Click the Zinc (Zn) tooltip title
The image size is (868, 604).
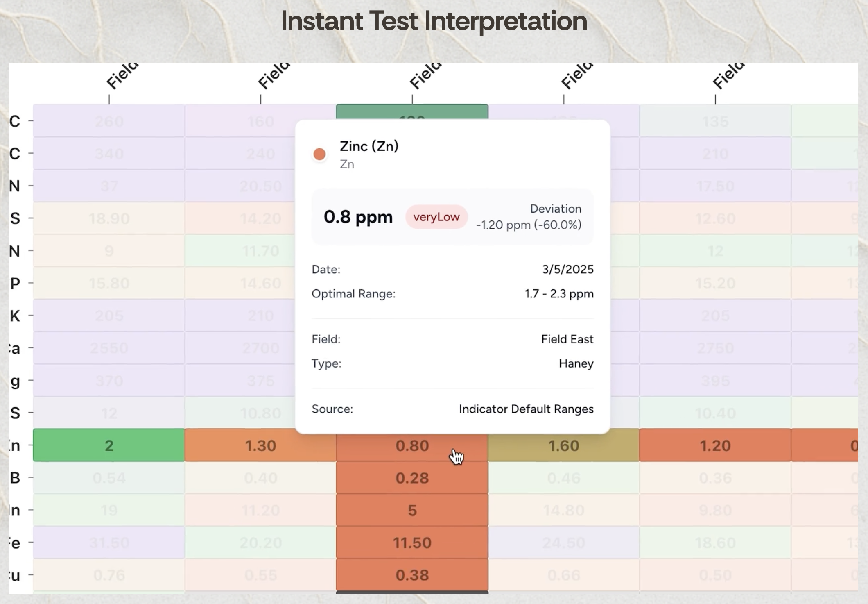coord(369,146)
